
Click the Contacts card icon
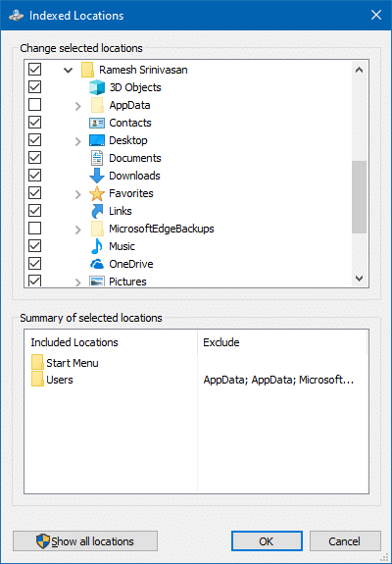click(97, 123)
